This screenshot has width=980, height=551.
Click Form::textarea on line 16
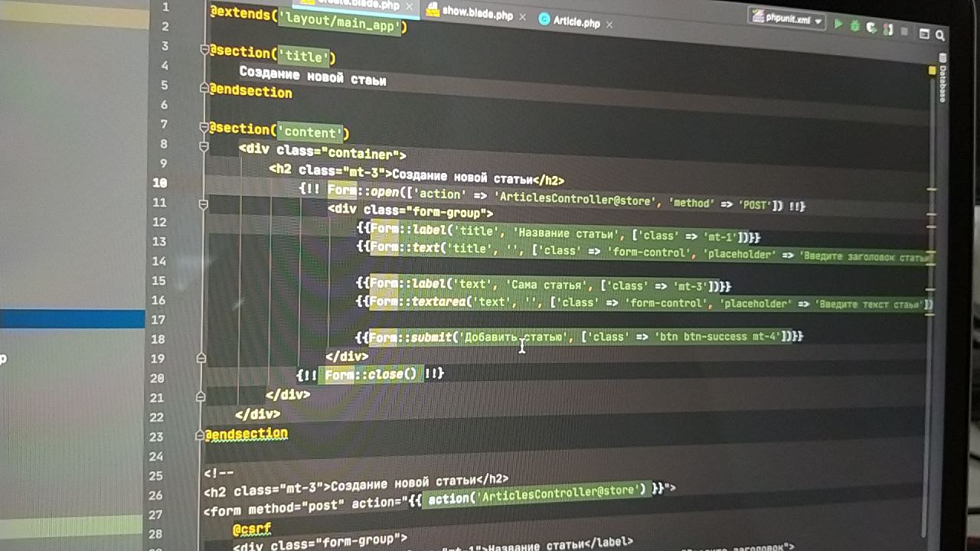coord(419,302)
